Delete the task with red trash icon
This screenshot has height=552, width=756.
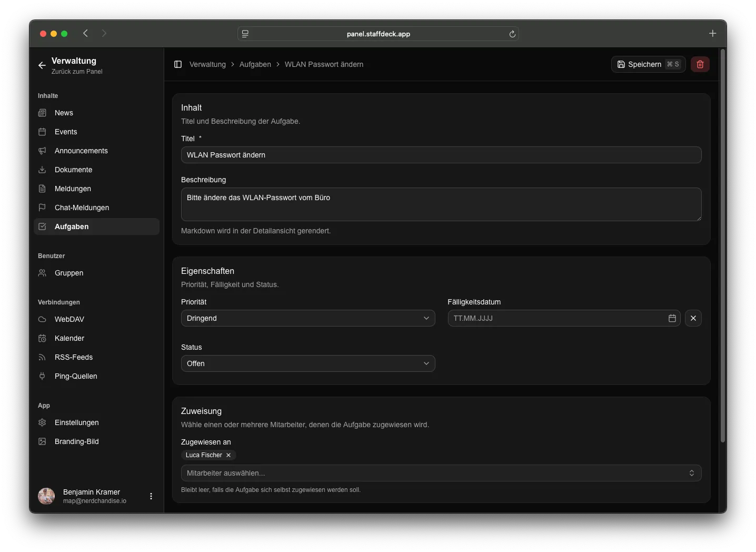pos(700,64)
